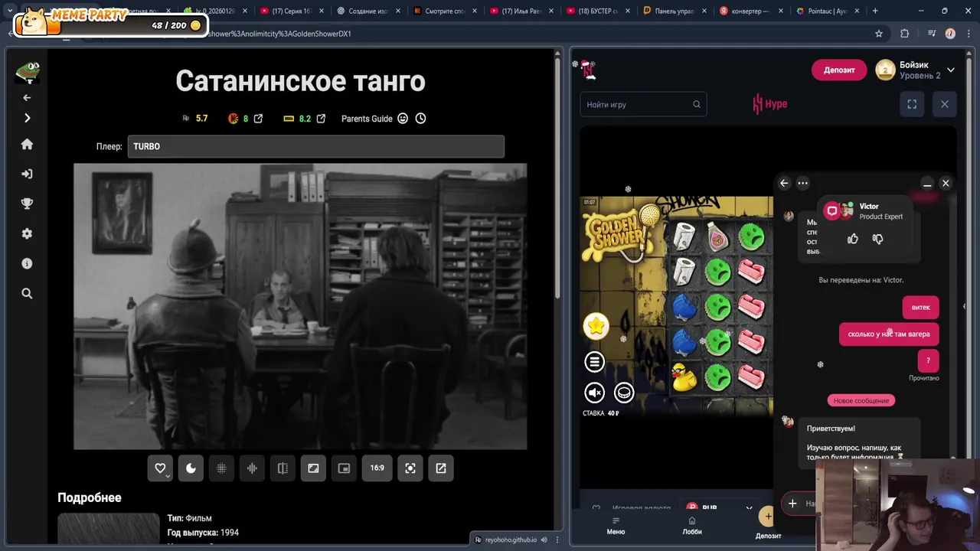Viewport: 980px width, 551px height.
Task: Open the Home icon in left sidebar
Action: tap(27, 144)
